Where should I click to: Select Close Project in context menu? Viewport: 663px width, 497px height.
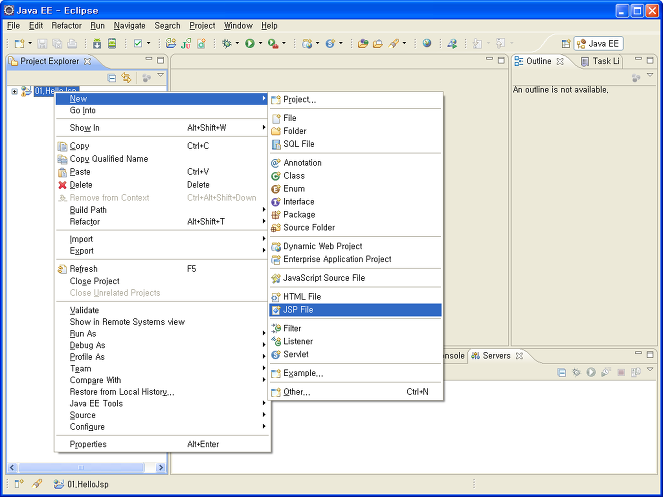click(x=162, y=281)
